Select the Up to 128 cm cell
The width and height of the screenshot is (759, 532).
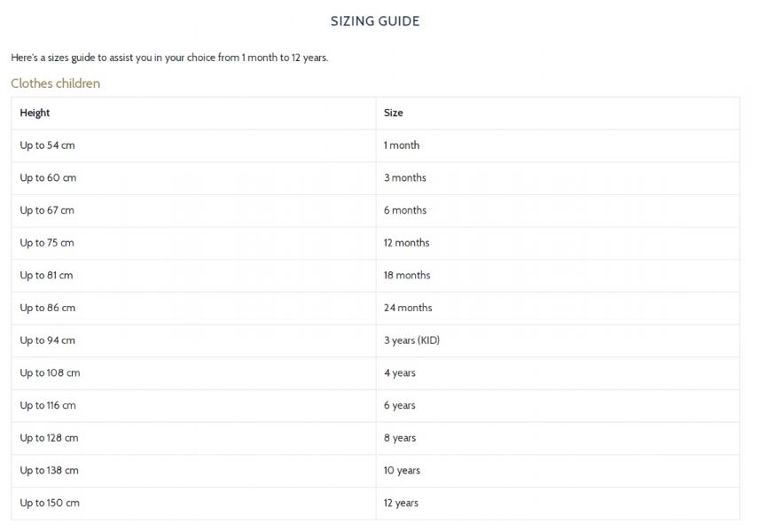(49, 438)
